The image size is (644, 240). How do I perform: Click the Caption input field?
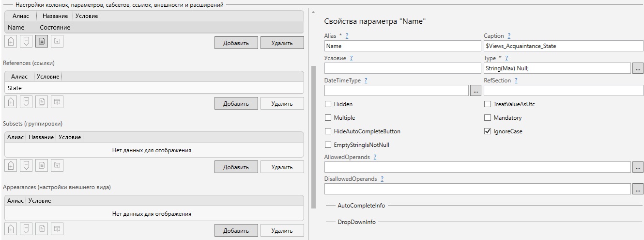click(563, 46)
